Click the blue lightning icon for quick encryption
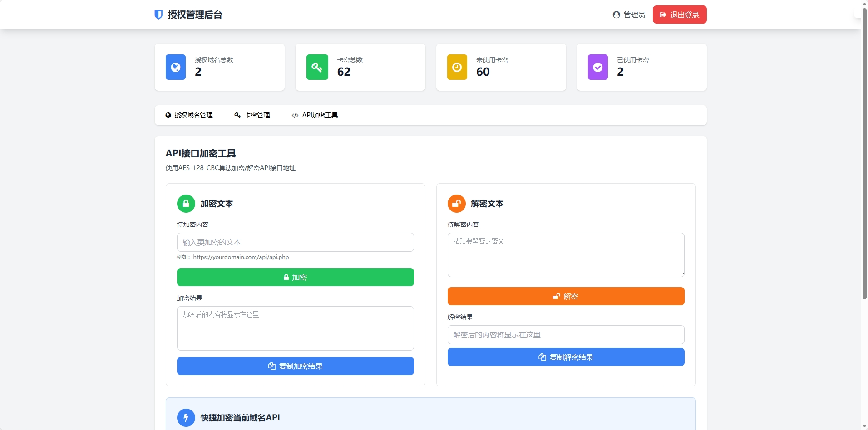Viewport: 868px width, 430px height. coord(186,418)
